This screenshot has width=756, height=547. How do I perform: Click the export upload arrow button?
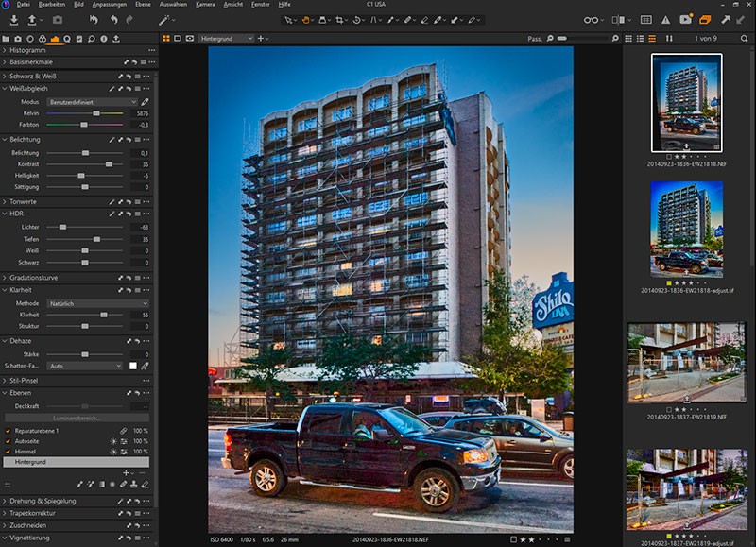coord(32,20)
